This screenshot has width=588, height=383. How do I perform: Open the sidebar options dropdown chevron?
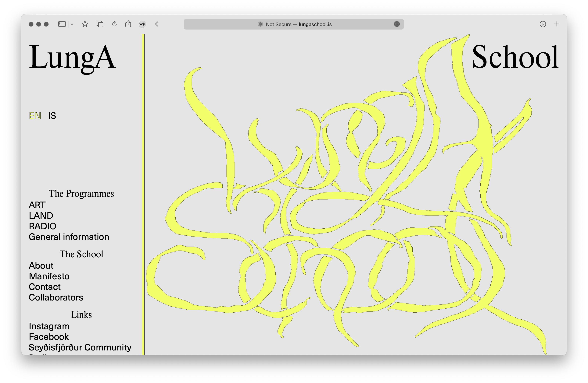(x=72, y=24)
